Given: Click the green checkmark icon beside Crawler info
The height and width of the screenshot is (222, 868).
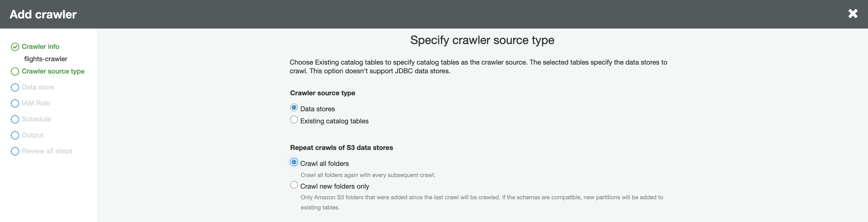Looking at the screenshot, I should 15,47.
